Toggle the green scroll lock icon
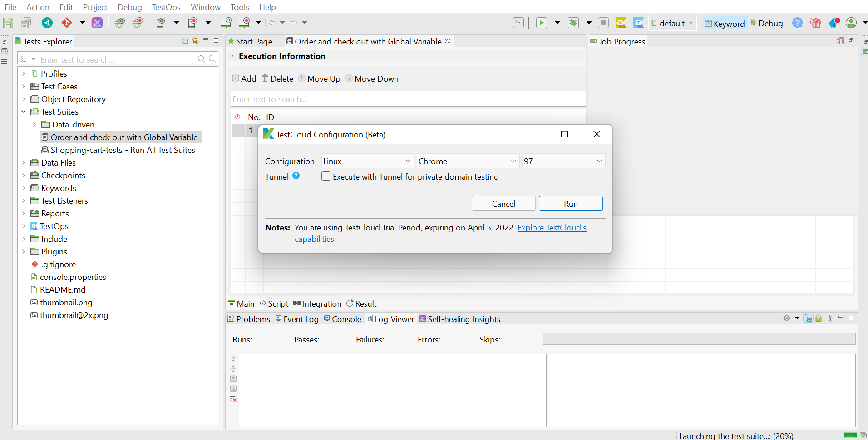The width and height of the screenshot is (868, 440). 819,318
